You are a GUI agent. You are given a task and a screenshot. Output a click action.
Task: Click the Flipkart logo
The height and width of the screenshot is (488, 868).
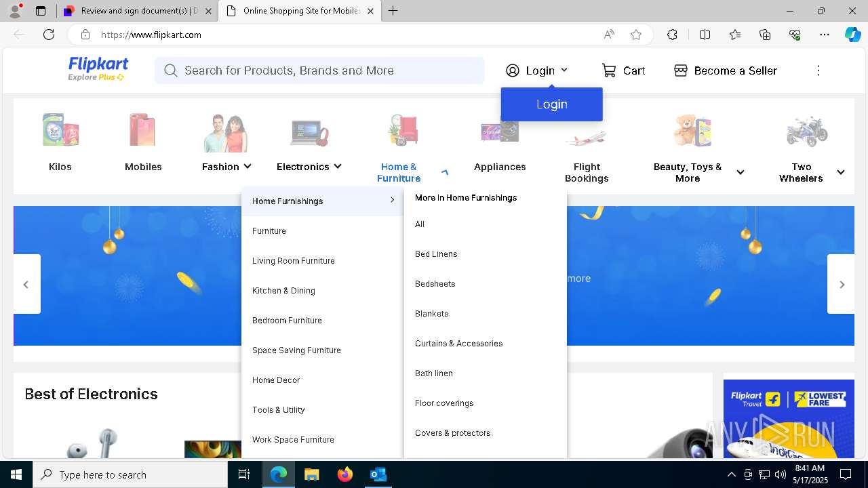click(x=98, y=69)
